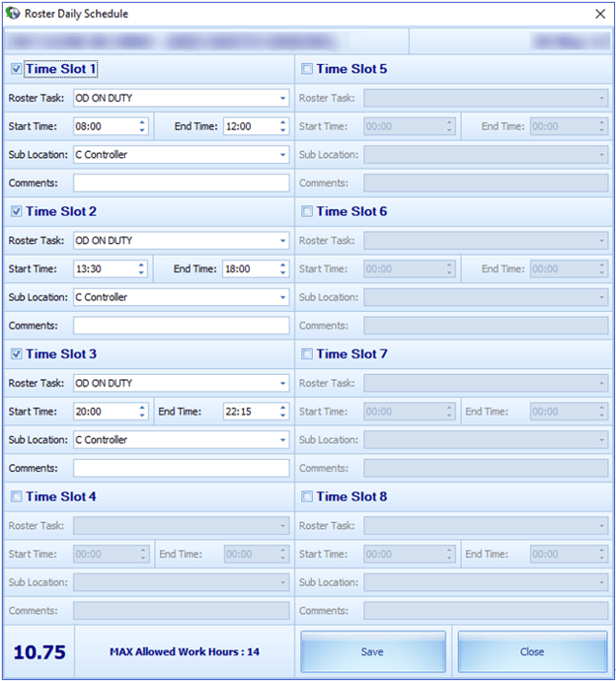Screen dimensions: 616x681
Task: Open Time Slot 1 Sub Location dropdown
Action: click(282, 155)
